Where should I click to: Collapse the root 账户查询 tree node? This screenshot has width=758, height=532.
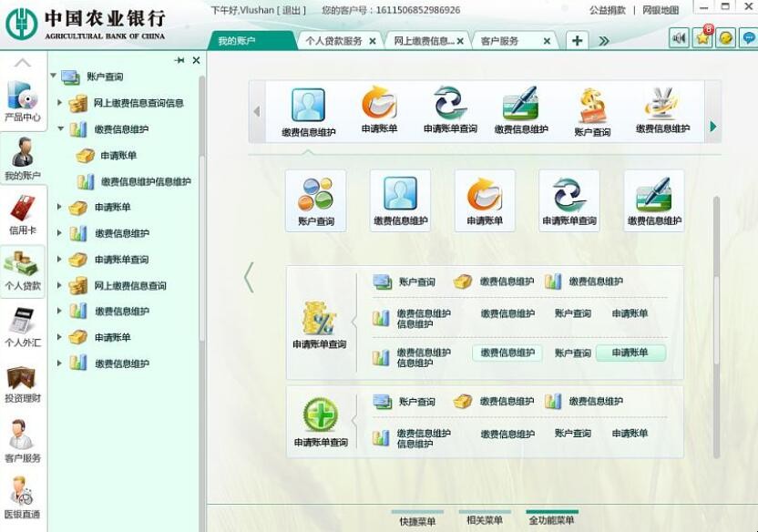tap(54, 77)
